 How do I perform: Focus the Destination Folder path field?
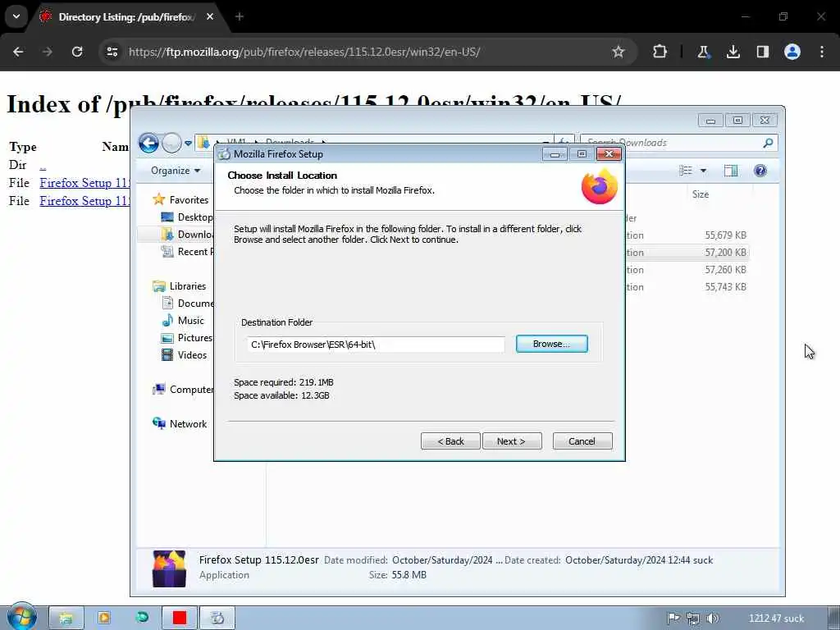(376, 345)
